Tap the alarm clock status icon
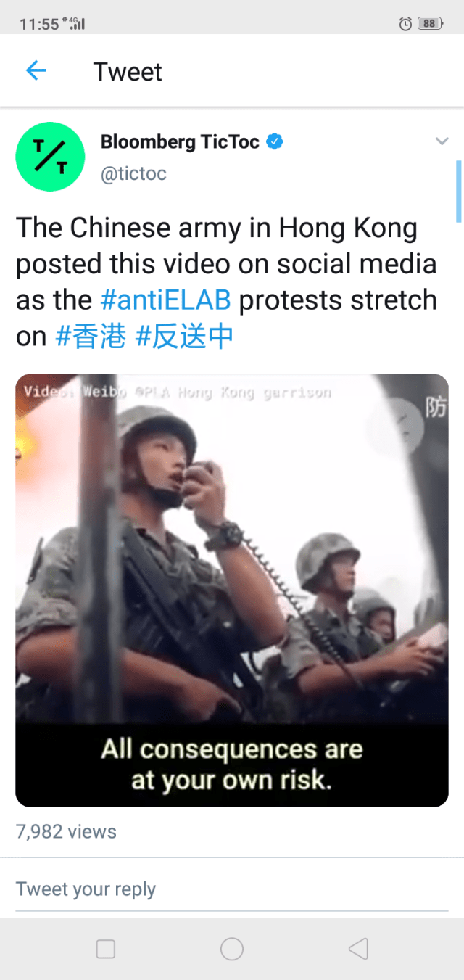The image size is (464, 980). tap(406, 24)
